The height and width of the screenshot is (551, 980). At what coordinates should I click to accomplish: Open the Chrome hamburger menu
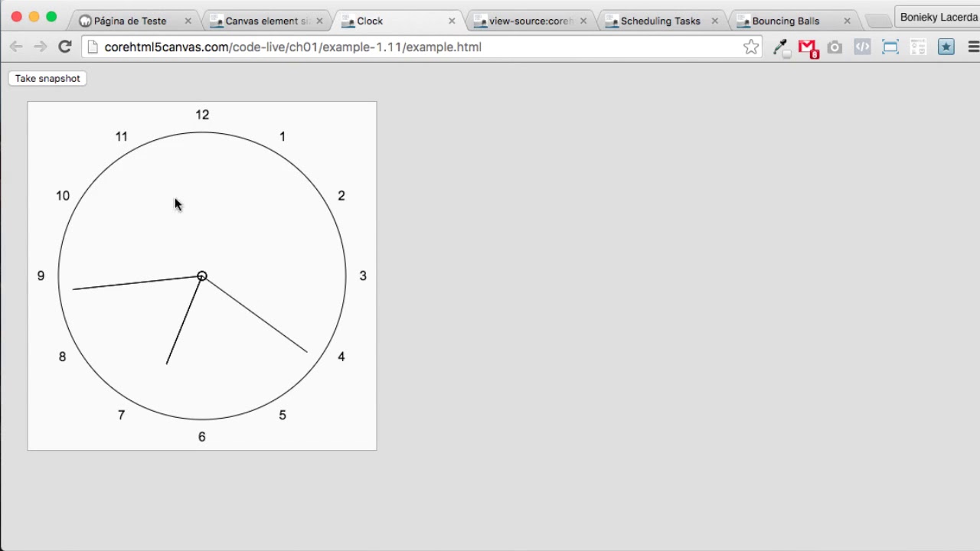pos(973,47)
